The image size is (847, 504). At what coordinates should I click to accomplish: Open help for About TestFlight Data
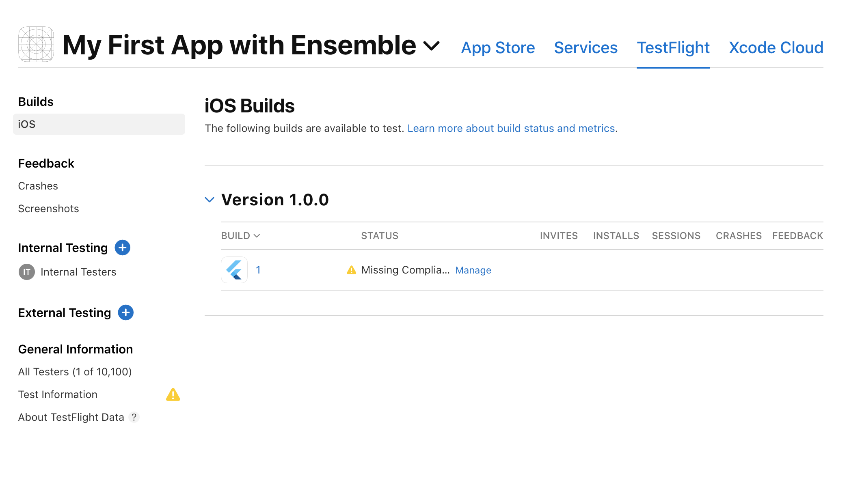point(134,417)
